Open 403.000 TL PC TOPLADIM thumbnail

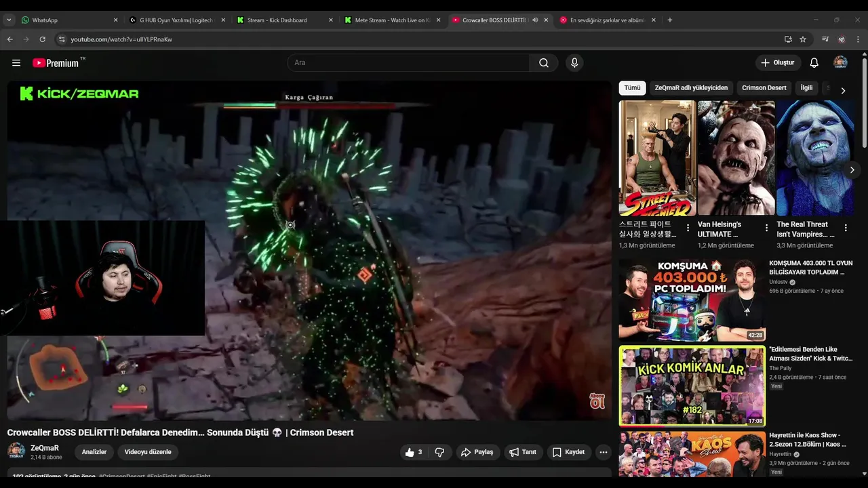click(x=692, y=300)
